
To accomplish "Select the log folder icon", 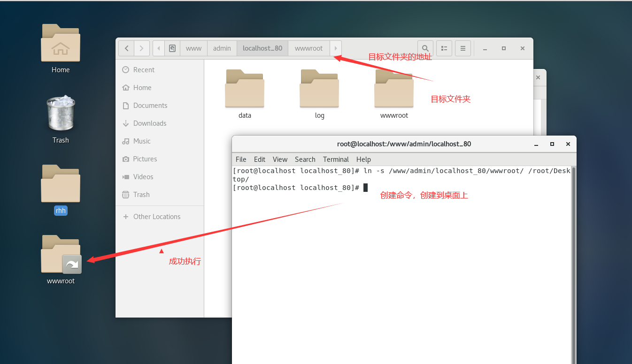I will (319, 89).
